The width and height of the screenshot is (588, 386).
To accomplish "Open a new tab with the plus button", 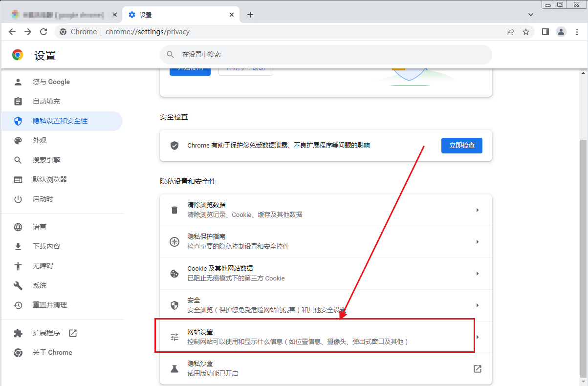I will click(250, 15).
